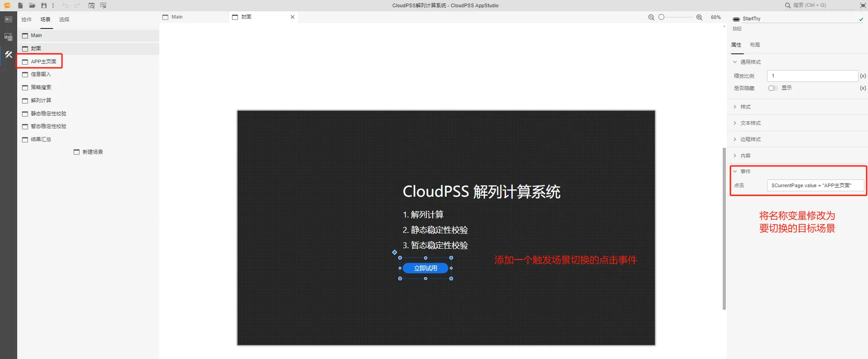Image resolution: width=868 pixels, height=359 pixels.
Task: Click the zoom in magnifier icon
Action: [x=699, y=17]
